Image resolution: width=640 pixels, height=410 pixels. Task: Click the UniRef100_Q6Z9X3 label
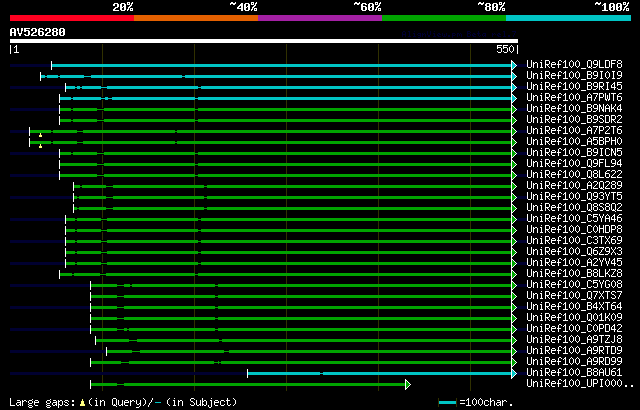click(x=574, y=252)
